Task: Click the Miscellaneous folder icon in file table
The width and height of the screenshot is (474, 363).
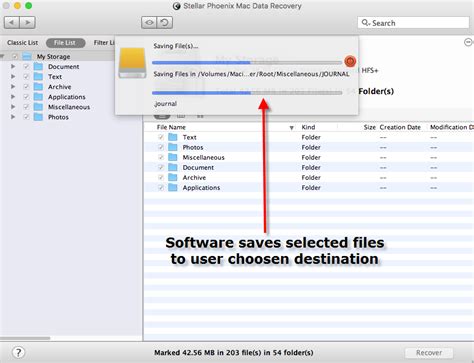Action: tap(173, 157)
